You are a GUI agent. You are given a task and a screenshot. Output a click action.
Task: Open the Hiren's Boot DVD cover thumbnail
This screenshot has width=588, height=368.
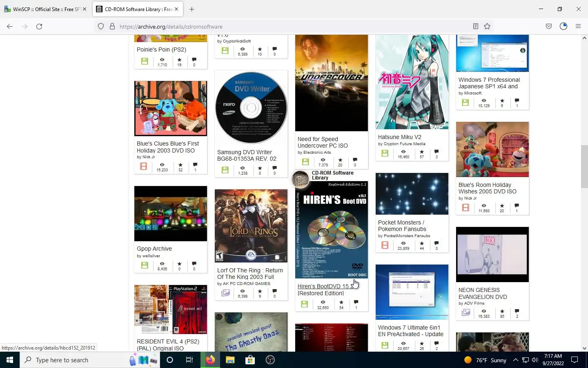(x=332, y=230)
